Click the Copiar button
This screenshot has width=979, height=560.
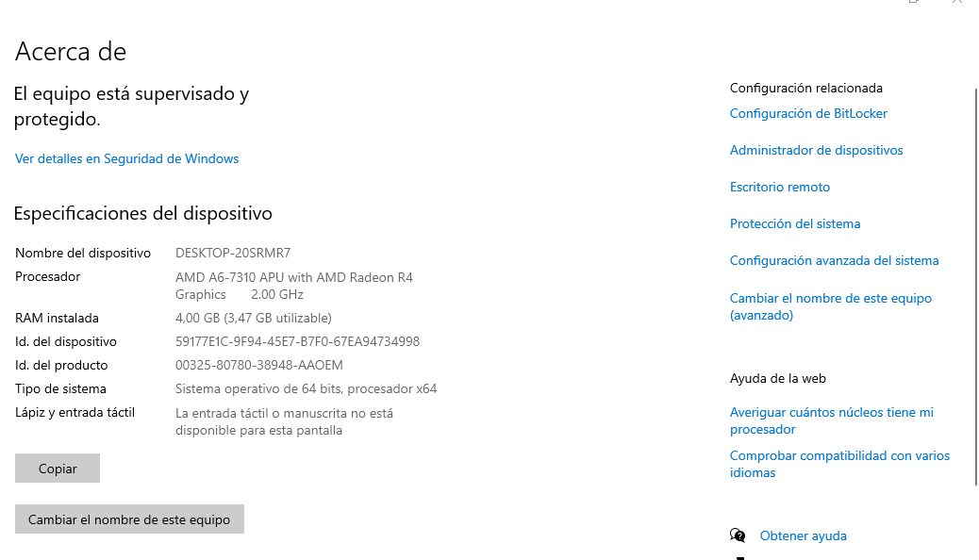pyautogui.click(x=57, y=468)
